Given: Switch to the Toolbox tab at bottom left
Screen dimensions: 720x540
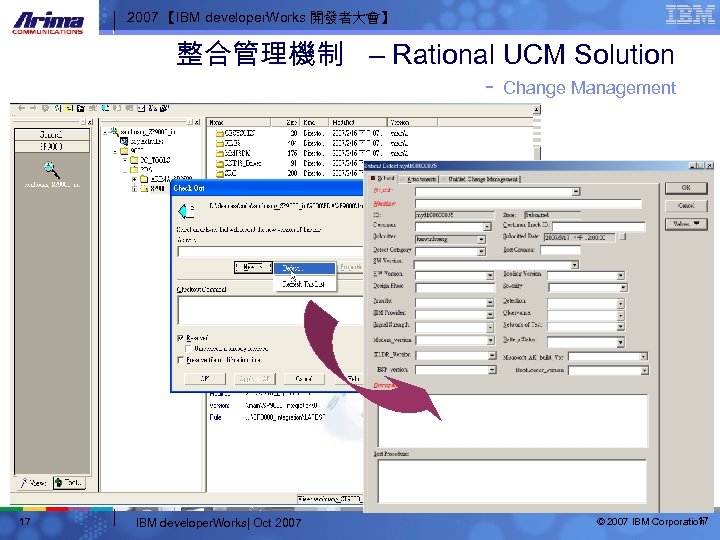Looking at the screenshot, I should click(69, 483).
